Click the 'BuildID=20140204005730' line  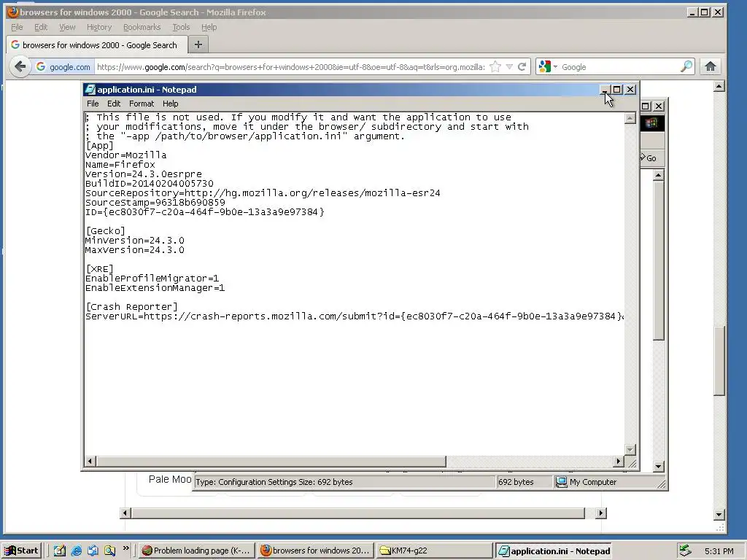(x=149, y=184)
